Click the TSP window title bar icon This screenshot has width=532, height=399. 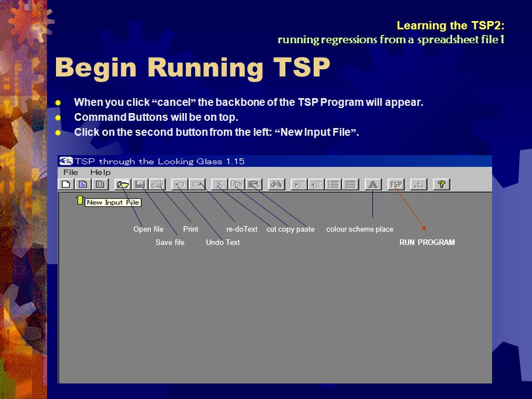point(66,161)
